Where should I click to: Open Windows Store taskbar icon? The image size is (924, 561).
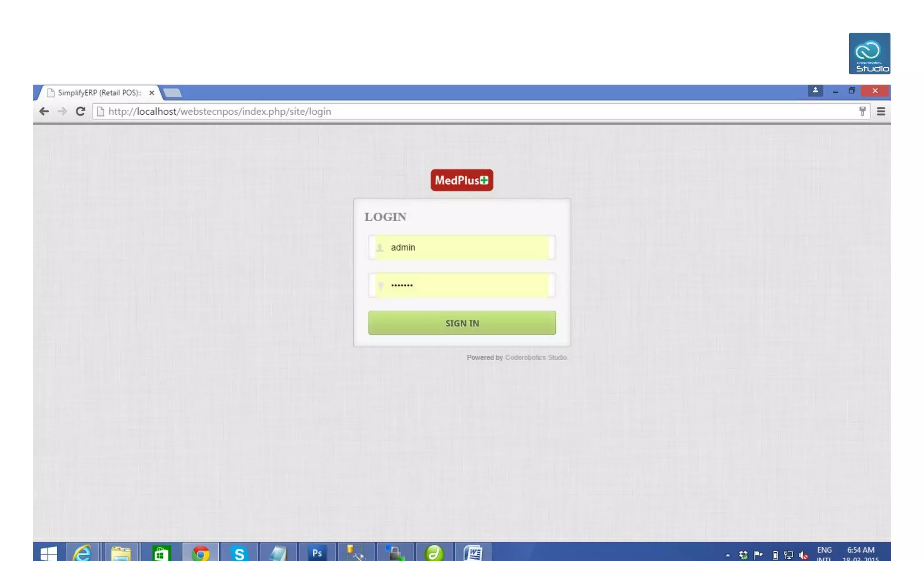(161, 552)
